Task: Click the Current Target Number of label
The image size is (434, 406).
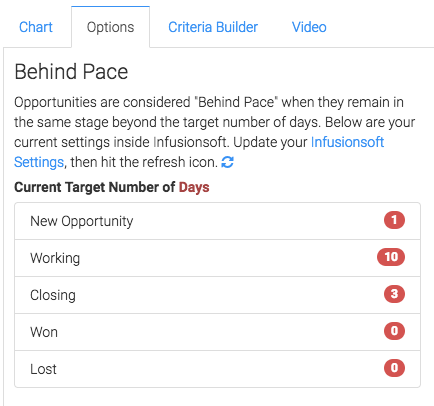Action: coord(95,187)
